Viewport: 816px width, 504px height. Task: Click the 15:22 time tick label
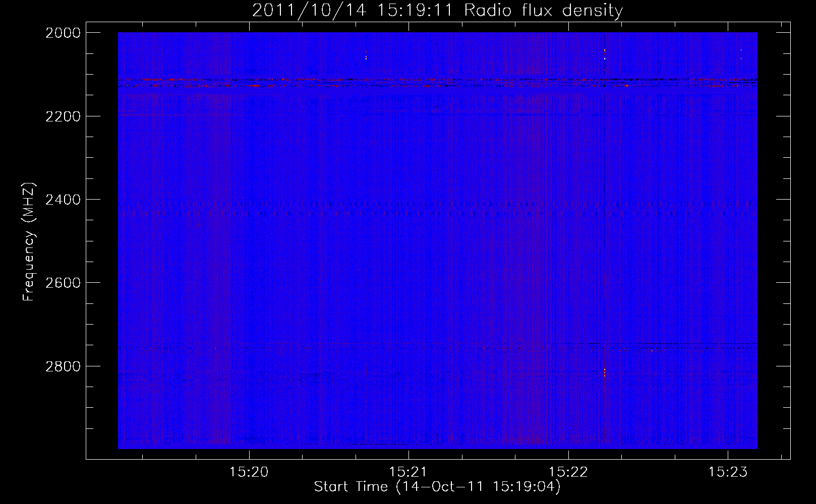(568, 472)
